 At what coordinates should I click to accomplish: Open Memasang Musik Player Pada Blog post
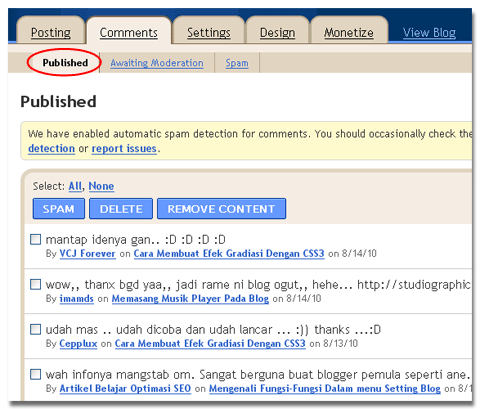(x=190, y=299)
